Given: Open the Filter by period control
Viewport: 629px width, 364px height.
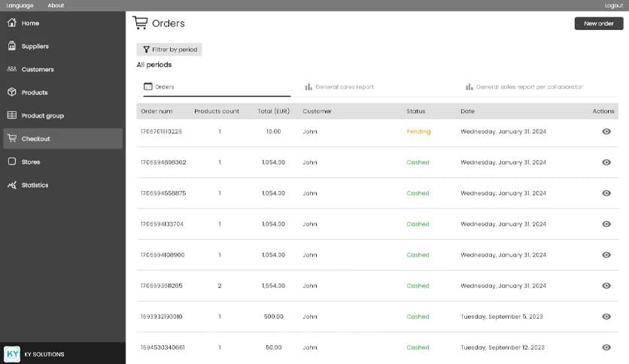Looking at the screenshot, I should 169,50.
